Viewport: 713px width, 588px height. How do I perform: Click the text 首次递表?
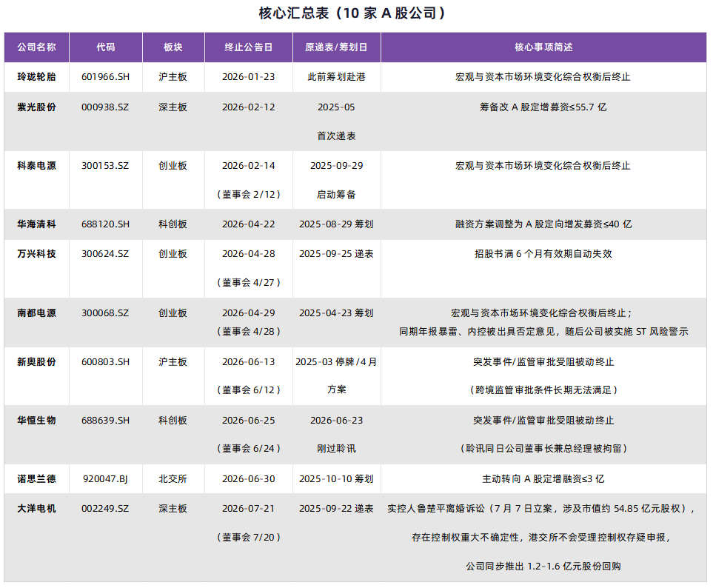[336, 136]
